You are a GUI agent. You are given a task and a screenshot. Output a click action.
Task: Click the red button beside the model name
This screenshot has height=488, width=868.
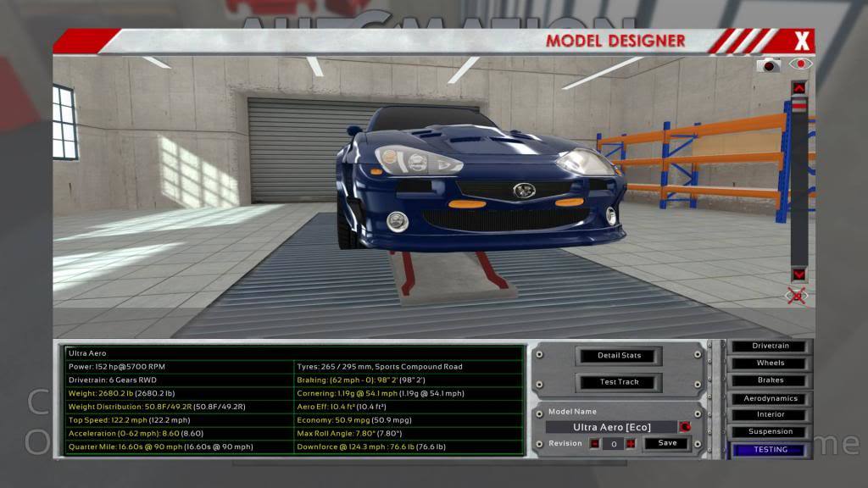685,427
